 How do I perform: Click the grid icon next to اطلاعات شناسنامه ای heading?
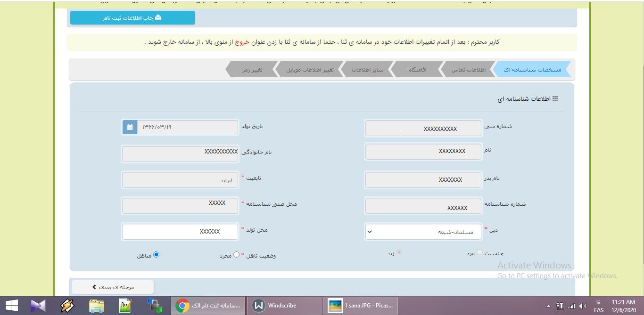coord(556,98)
